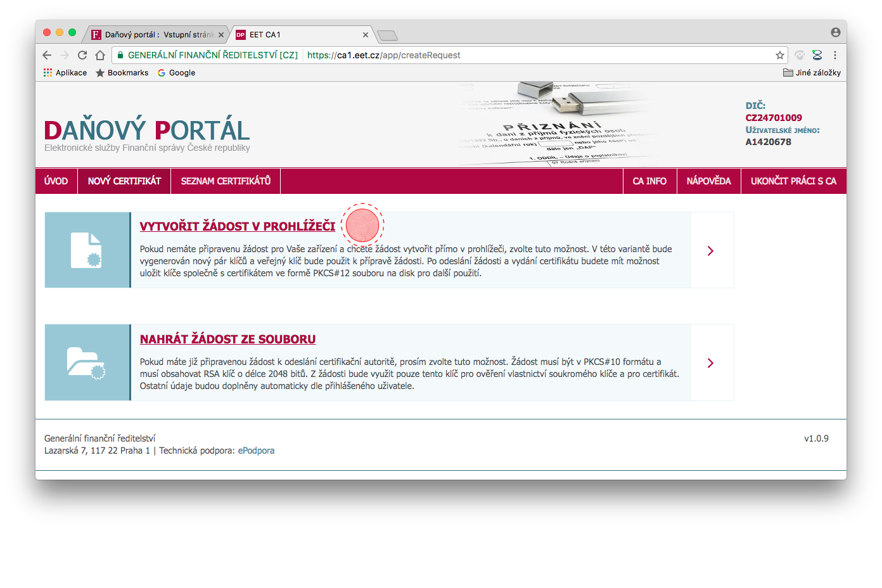Click chevron arrow for file upload option
The height and width of the screenshot is (588, 882).
tap(711, 363)
